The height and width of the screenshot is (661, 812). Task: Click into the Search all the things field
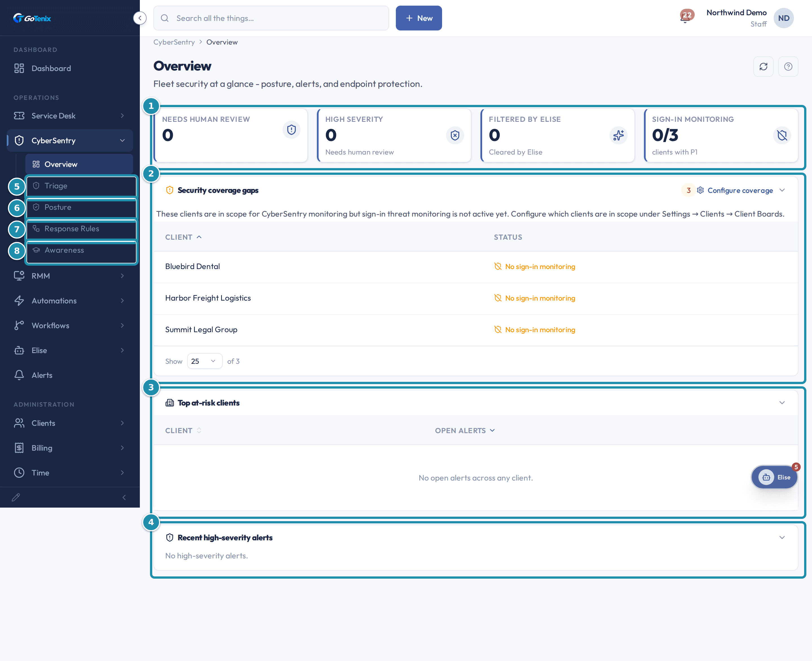pyautogui.click(x=271, y=18)
